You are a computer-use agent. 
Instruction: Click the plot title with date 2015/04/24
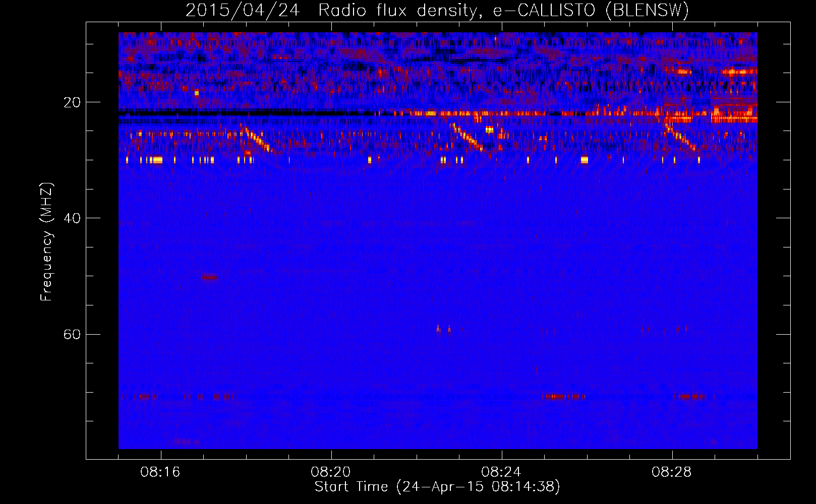[437, 11]
